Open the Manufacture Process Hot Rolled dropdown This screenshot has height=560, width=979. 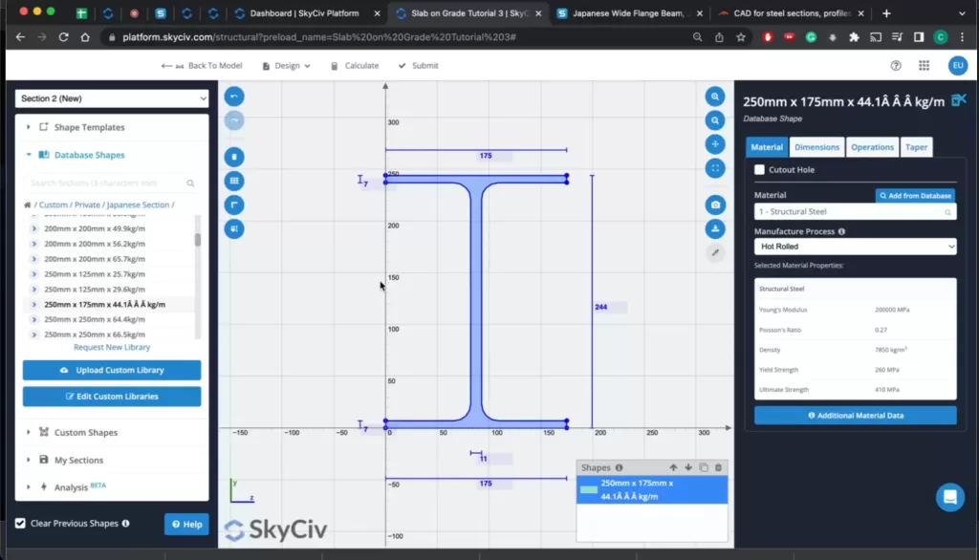[x=855, y=247]
